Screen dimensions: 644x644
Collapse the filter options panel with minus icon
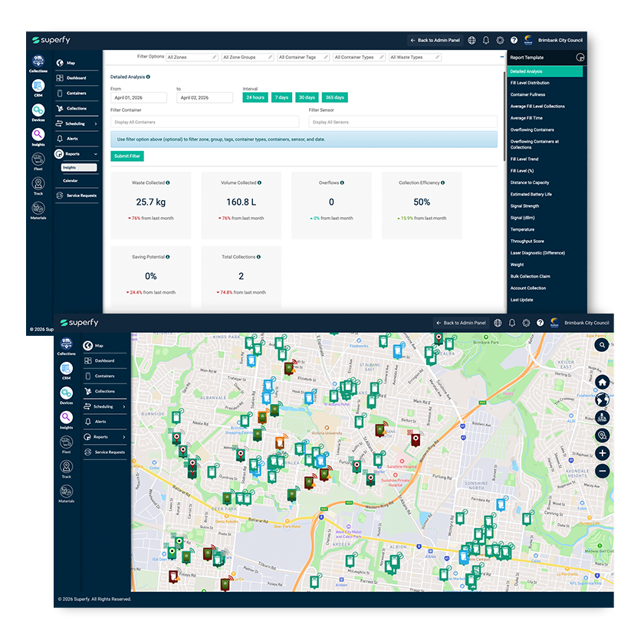[502, 57]
